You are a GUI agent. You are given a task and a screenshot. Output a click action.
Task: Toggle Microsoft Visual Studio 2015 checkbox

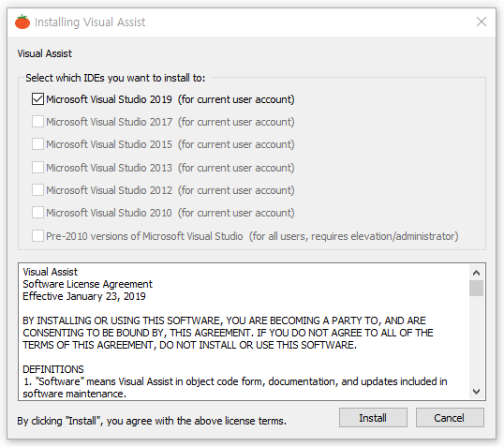tap(37, 144)
